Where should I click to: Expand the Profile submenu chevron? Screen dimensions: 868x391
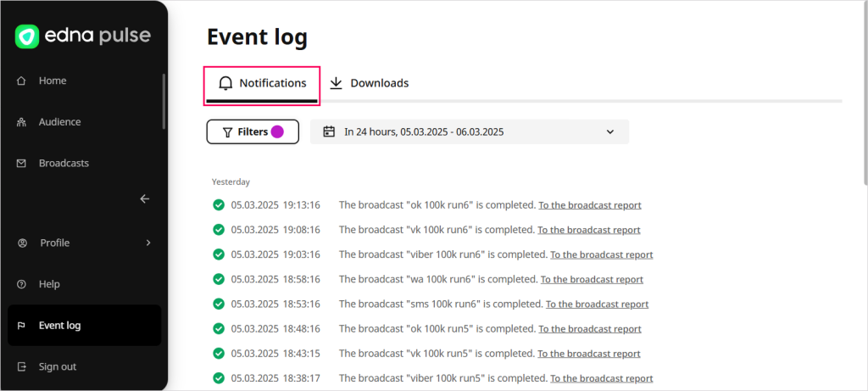(148, 243)
